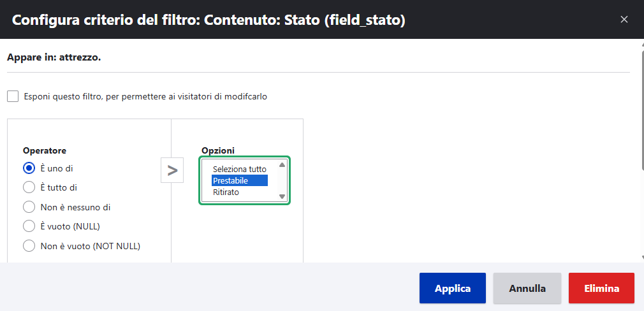Screen dimensions: 644x311
Task: Select the 'È uno di' operator
Action: (x=29, y=168)
